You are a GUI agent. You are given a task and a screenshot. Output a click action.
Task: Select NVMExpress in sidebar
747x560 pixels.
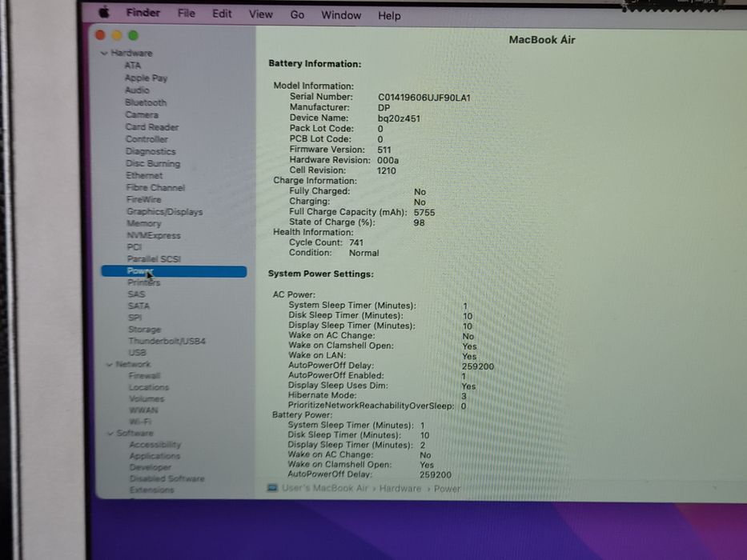(x=154, y=235)
